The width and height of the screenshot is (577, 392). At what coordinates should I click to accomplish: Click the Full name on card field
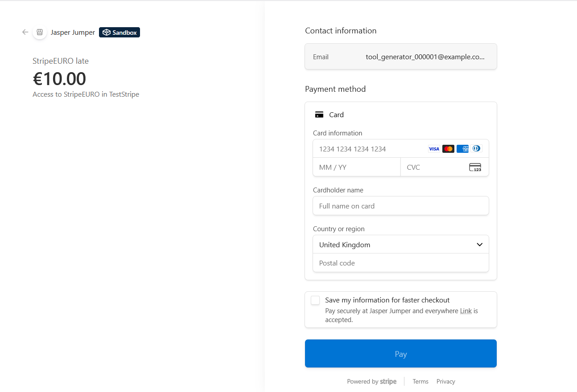pyautogui.click(x=400, y=206)
